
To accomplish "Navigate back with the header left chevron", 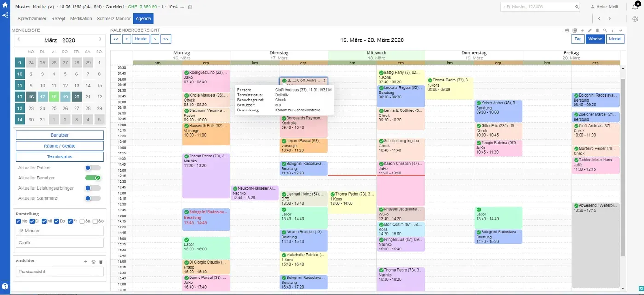I will (599, 19).
